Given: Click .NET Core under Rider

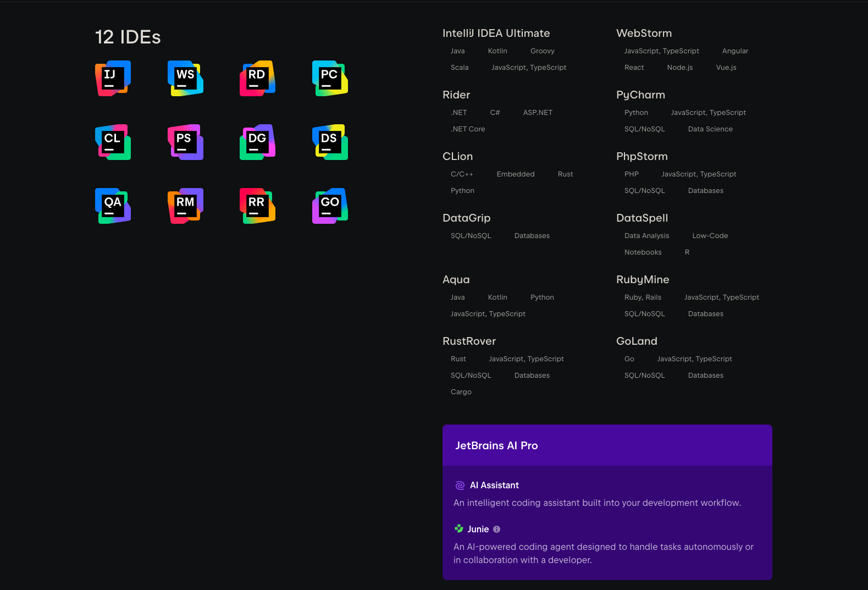Looking at the screenshot, I should 468,129.
